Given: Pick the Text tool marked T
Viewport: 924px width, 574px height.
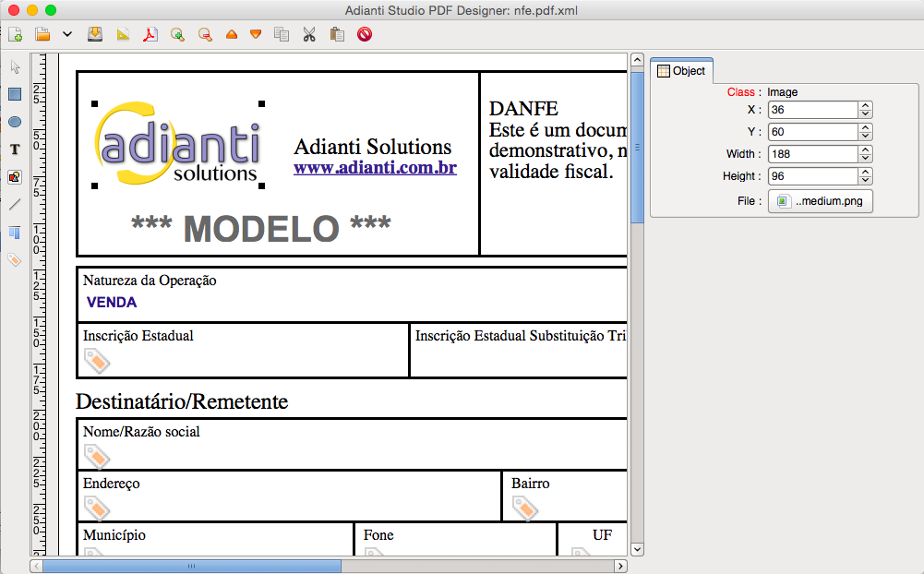Looking at the screenshot, I should [x=15, y=149].
